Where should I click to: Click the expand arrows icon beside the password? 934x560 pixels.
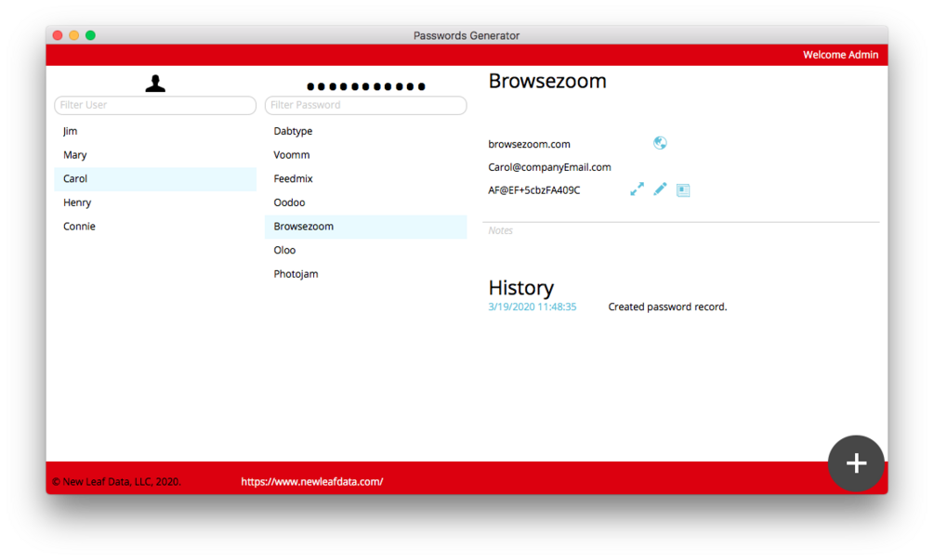tap(637, 189)
